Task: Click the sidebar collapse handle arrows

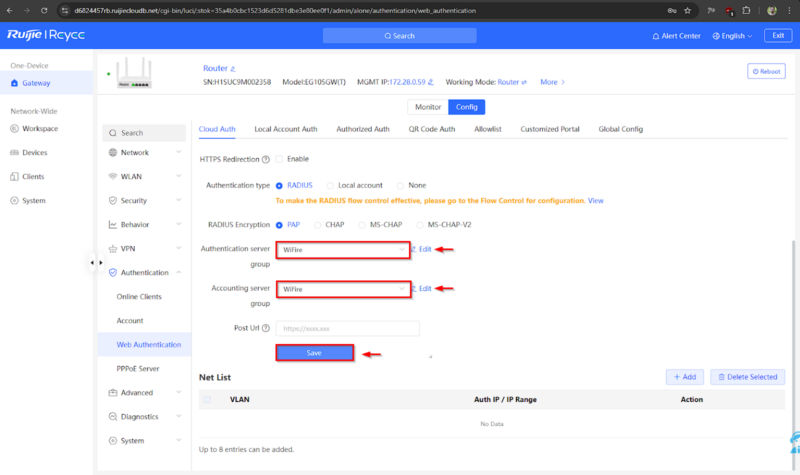Action: coord(94,263)
